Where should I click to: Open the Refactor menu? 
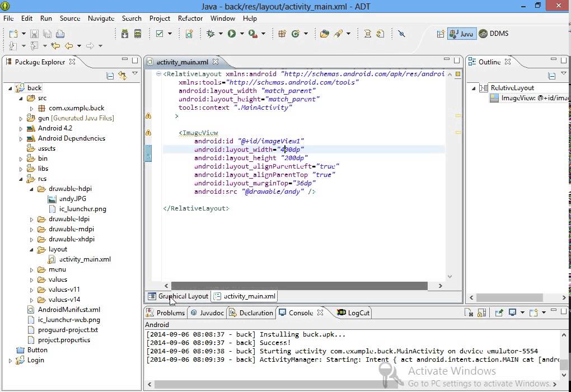[190, 18]
